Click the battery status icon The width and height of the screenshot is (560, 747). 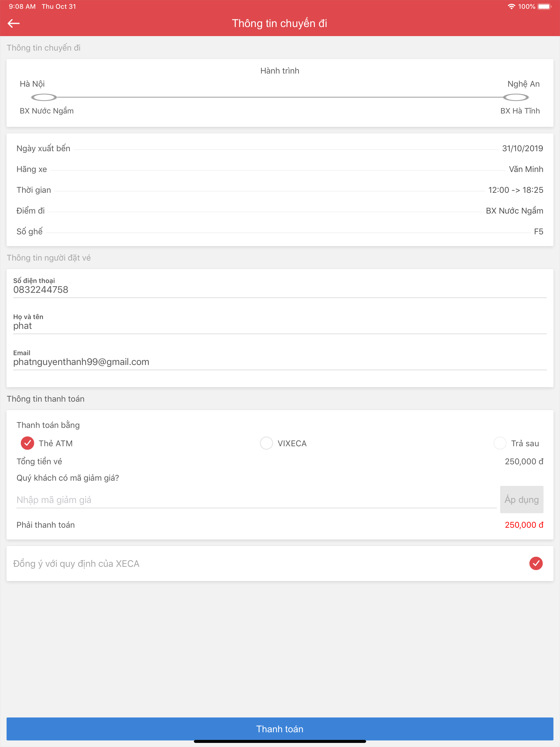click(x=544, y=6)
